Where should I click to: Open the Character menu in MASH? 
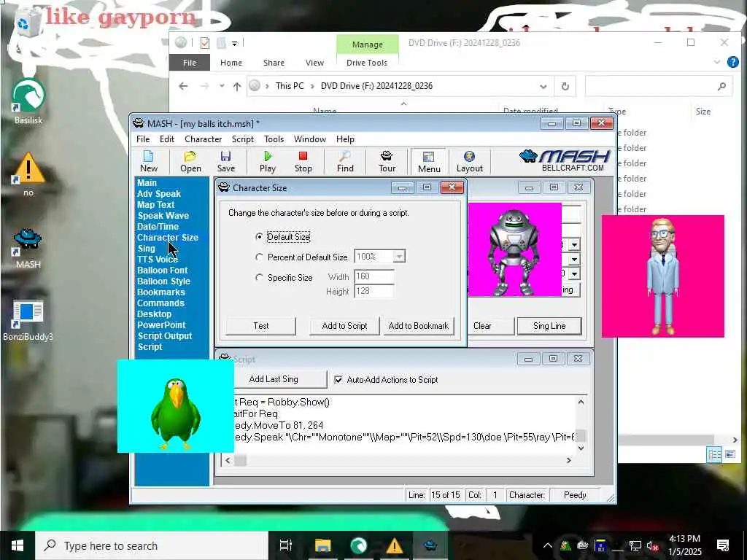(x=203, y=139)
